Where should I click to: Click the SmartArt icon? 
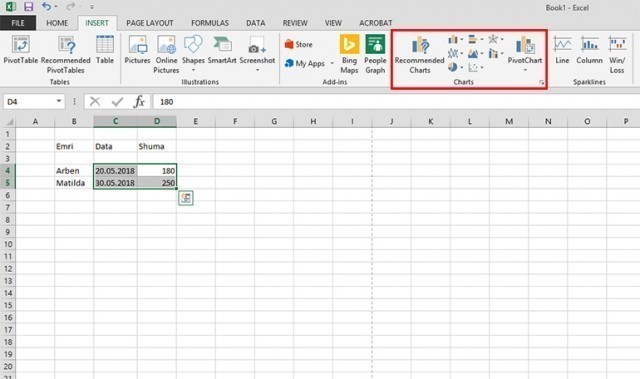pyautogui.click(x=222, y=50)
